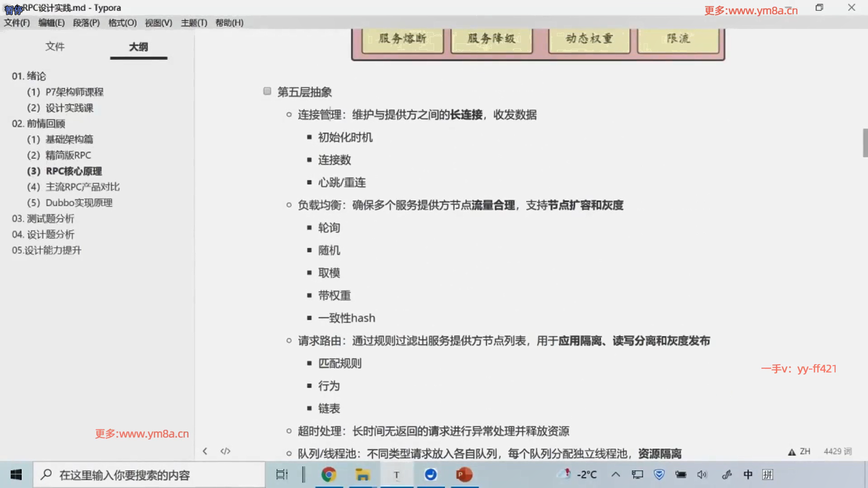The width and height of the screenshot is (868, 488).
Task: Click the Typora taskbar icon
Action: [x=396, y=474]
